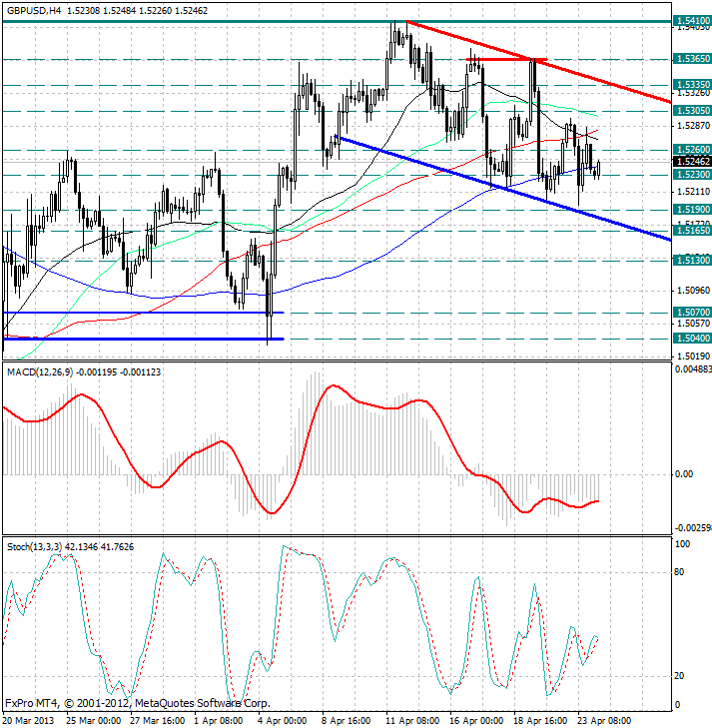Viewport: 712px width, 728px height.
Task: Click the 1.53350 price level label
Action: click(692, 85)
